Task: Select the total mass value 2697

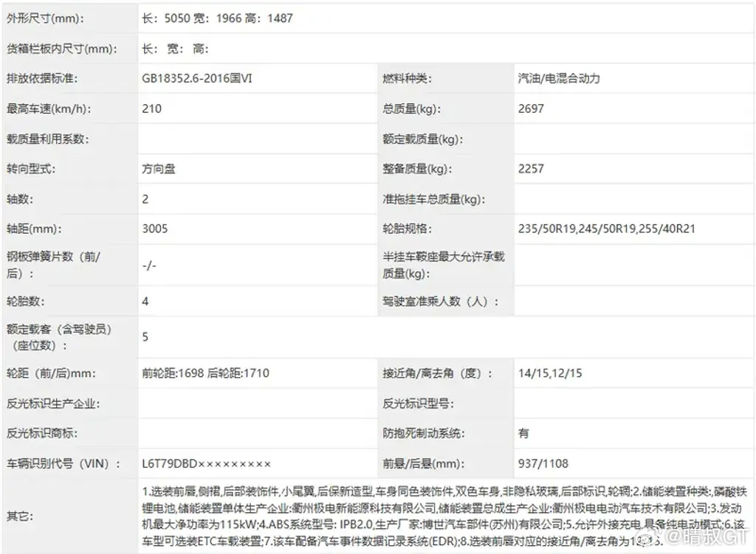Action: pos(531,109)
